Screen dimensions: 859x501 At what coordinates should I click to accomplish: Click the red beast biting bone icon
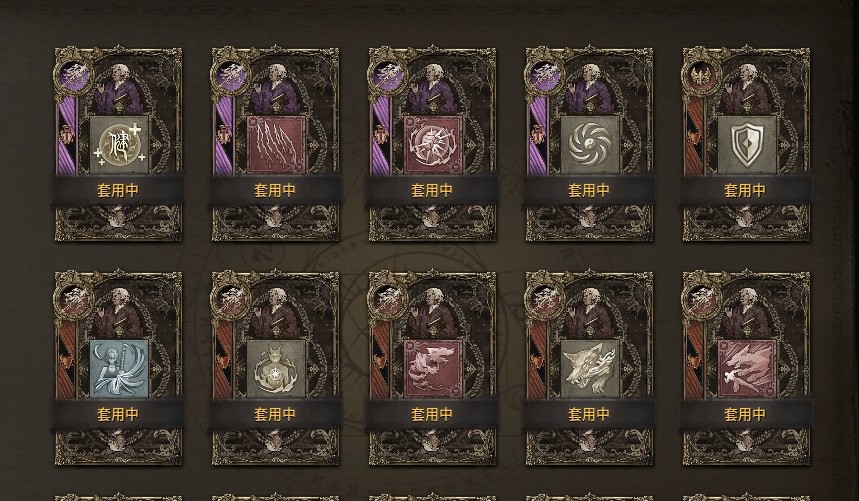[747, 368]
